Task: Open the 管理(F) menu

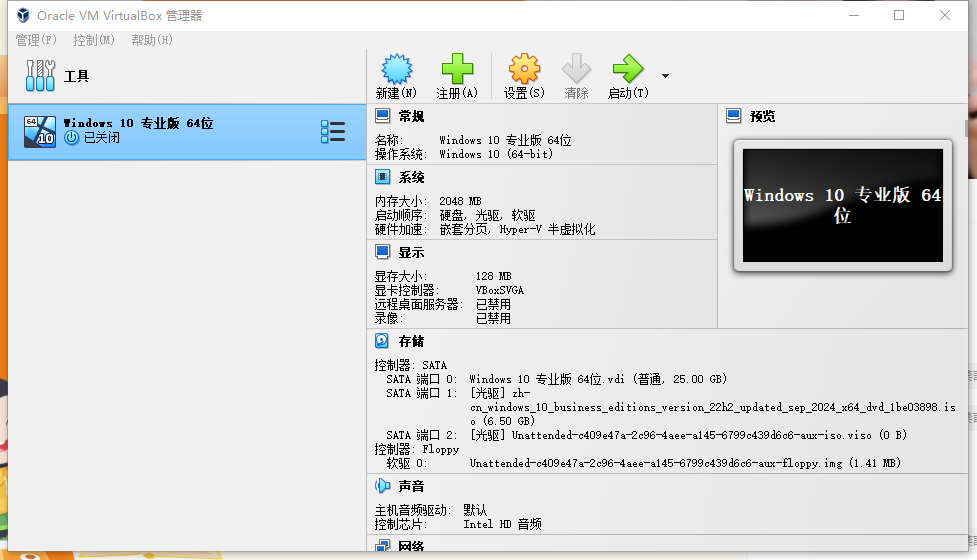Action: tap(36, 40)
